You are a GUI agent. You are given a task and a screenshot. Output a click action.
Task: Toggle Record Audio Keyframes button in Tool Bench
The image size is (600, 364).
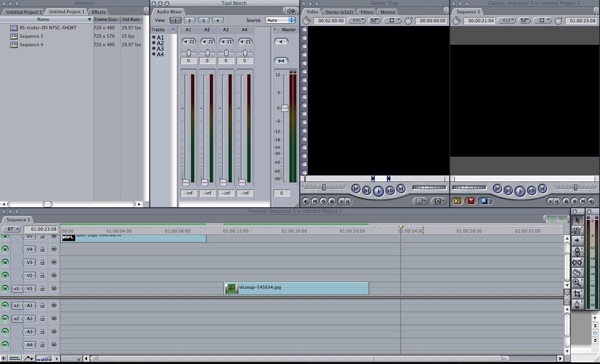(291, 11)
